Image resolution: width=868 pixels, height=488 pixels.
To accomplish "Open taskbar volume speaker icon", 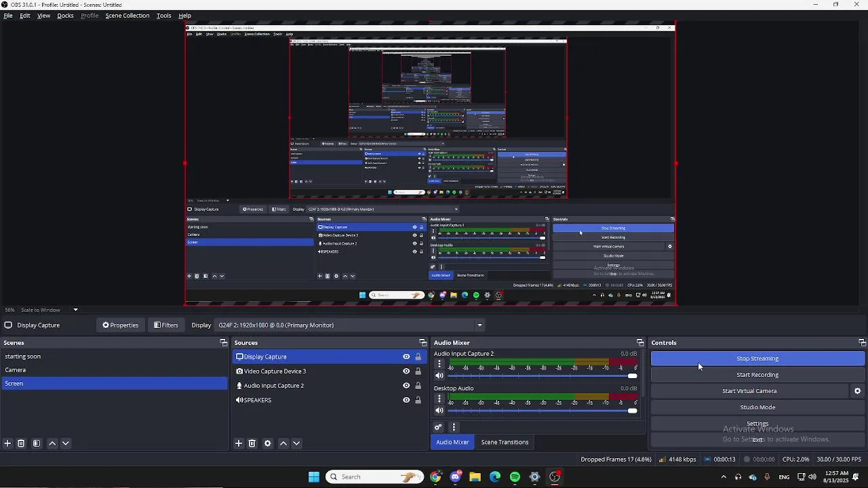I will click(812, 477).
